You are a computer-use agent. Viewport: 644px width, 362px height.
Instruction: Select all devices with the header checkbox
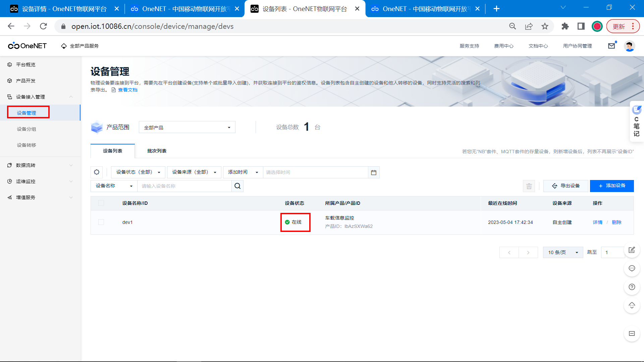pyautogui.click(x=101, y=203)
